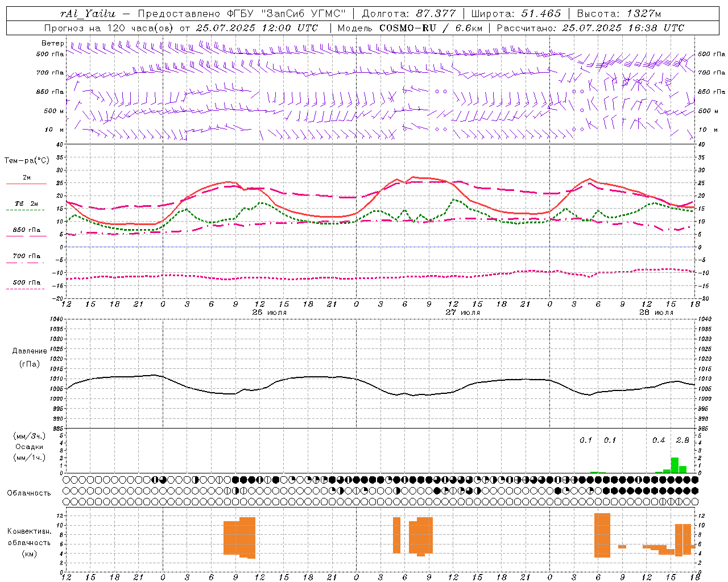Image resolution: width=728 pixels, height=582 pixels.
Task: Click the (мм/3ч.) precipitation unit label
Action: (30, 436)
